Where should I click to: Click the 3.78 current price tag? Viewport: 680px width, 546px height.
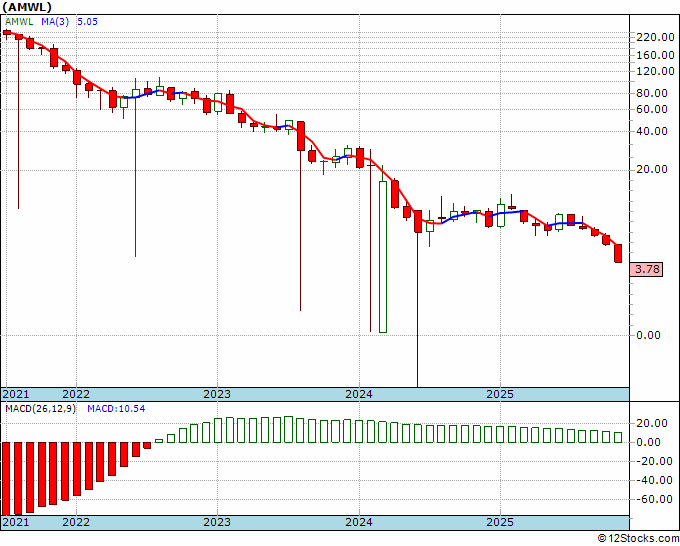[647, 269]
